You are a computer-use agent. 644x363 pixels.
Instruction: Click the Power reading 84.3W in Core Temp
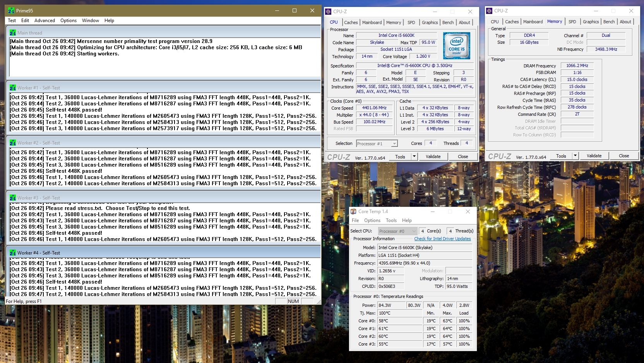click(391, 305)
